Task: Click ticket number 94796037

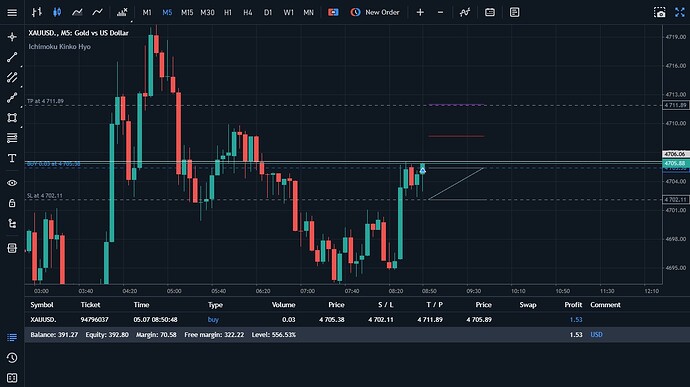Action: pos(94,320)
